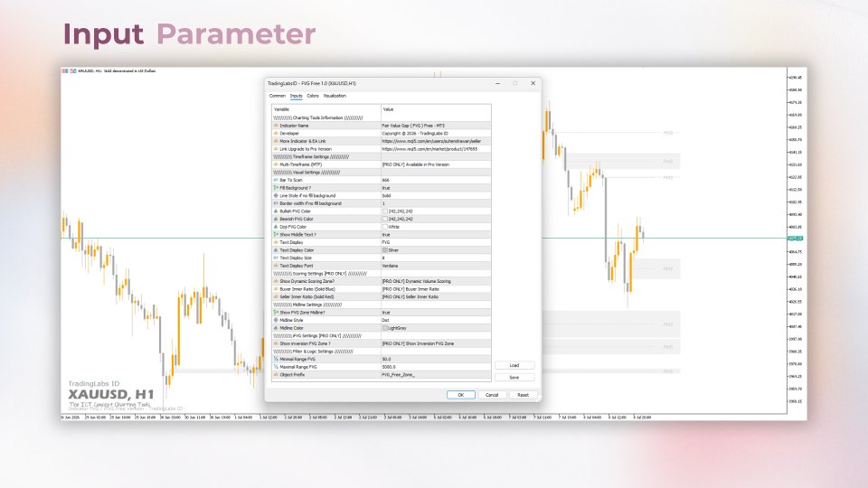This screenshot has width=868, height=488.
Task: Click the color icon beside Midline Color
Action: pyautogui.click(x=276, y=327)
